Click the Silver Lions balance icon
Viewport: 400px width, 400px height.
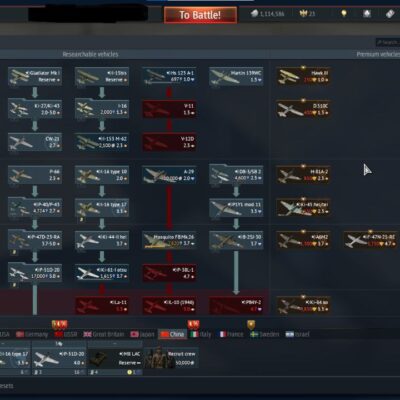(254, 13)
